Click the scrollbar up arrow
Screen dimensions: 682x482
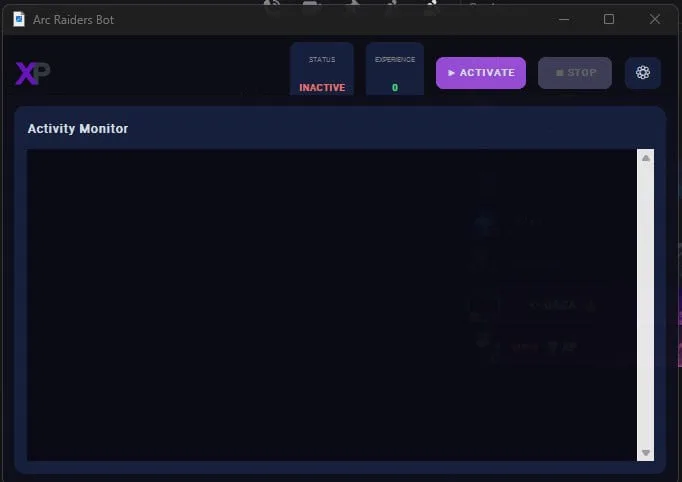(645, 158)
